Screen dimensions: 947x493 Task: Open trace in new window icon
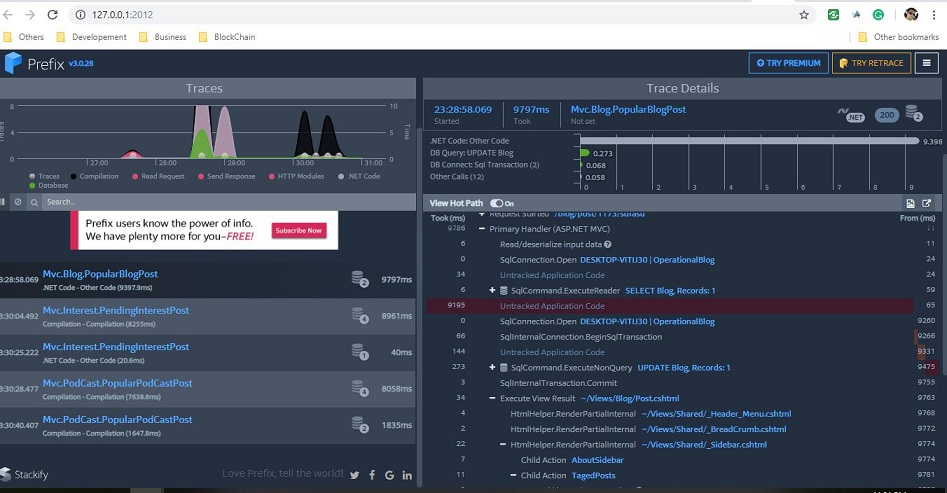click(x=926, y=204)
